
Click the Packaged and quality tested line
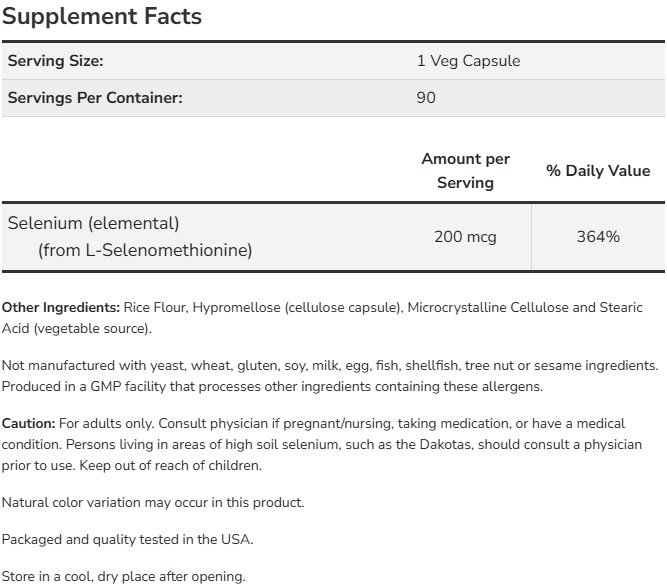[128, 539]
